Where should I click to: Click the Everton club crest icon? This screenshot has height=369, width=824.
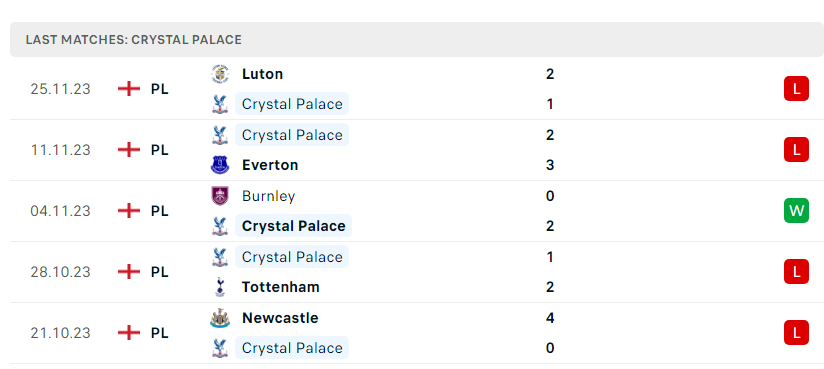(x=220, y=165)
